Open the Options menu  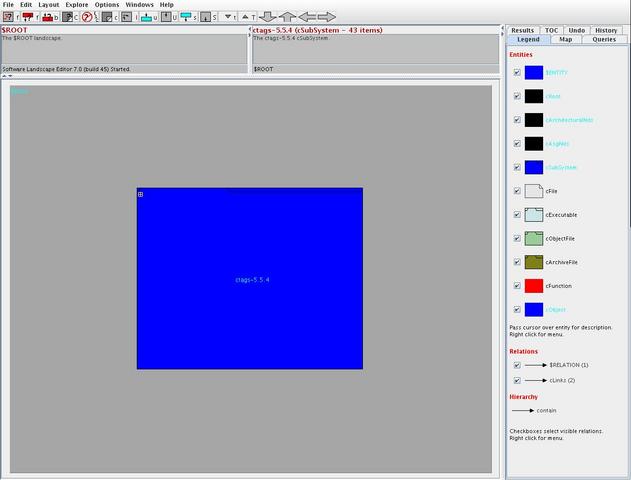107,5
